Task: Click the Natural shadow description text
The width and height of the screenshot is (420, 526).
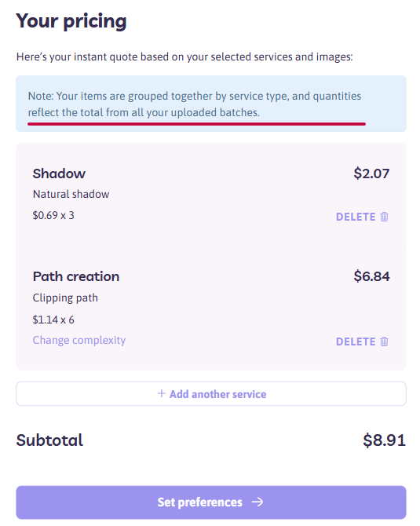Action: pyautogui.click(x=71, y=194)
